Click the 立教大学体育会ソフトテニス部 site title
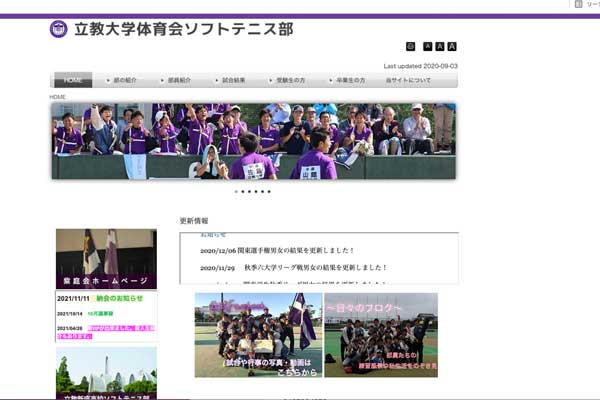This screenshot has height=400, width=600. tap(184, 29)
